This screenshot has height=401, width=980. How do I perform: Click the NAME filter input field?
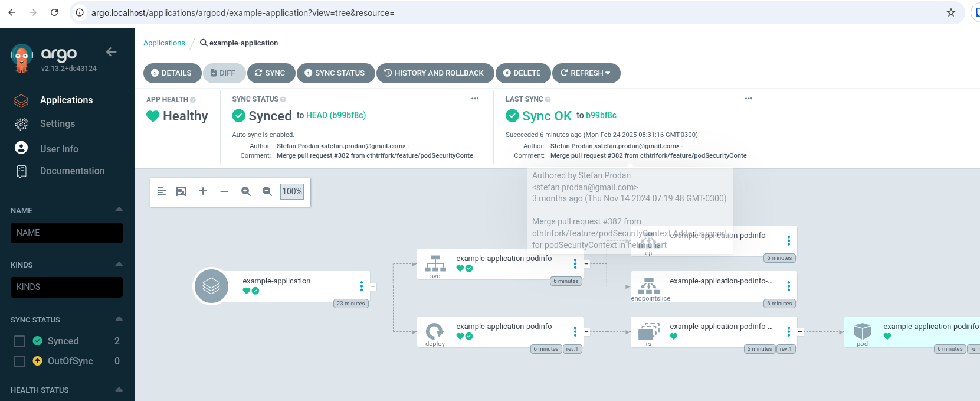pyautogui.click(x=67, y=233)
